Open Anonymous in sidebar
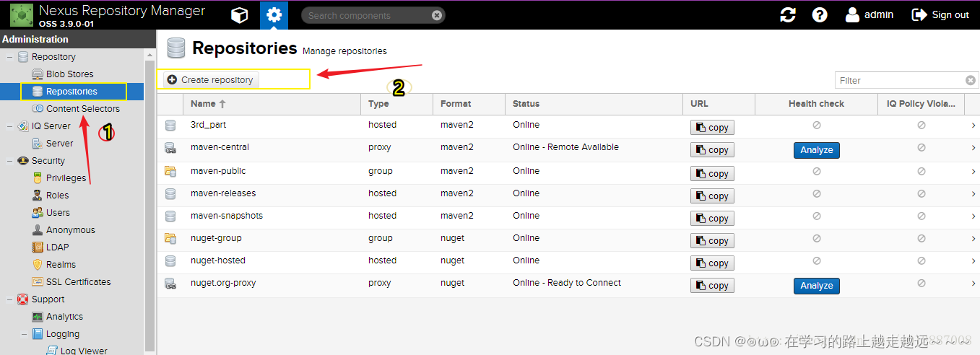The image size is (980, 355). [x=70, y=230]
